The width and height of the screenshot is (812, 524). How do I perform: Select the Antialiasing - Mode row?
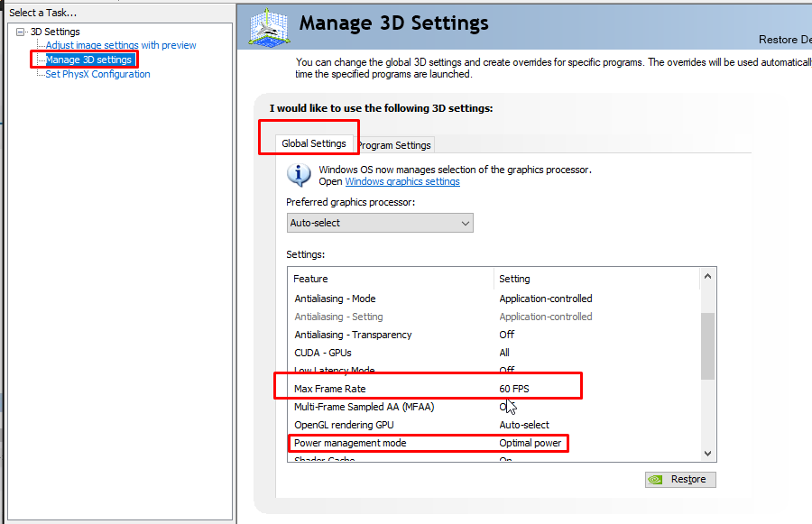pos(494,299)
